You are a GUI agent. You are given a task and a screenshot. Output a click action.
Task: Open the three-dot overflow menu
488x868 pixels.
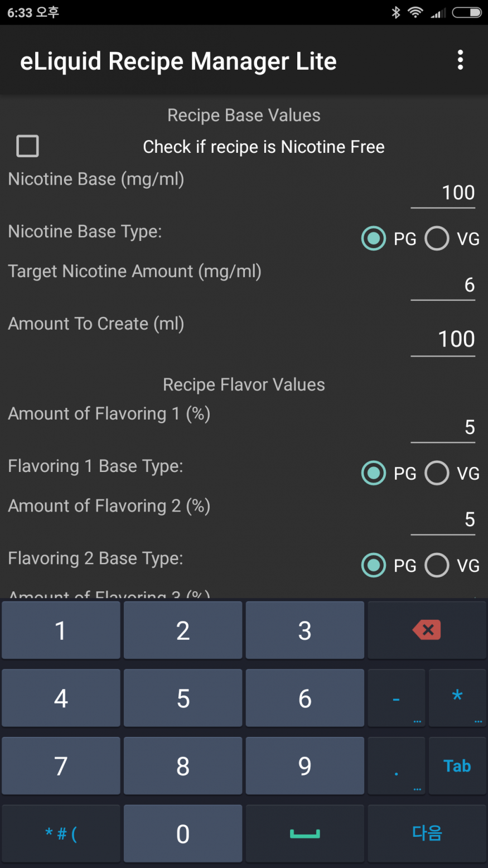[460, 60]
